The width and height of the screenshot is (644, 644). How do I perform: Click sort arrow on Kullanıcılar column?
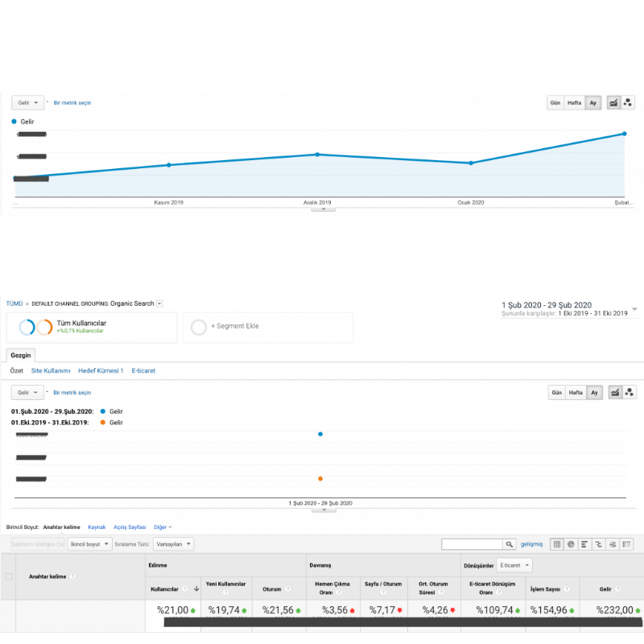point(196,588)
